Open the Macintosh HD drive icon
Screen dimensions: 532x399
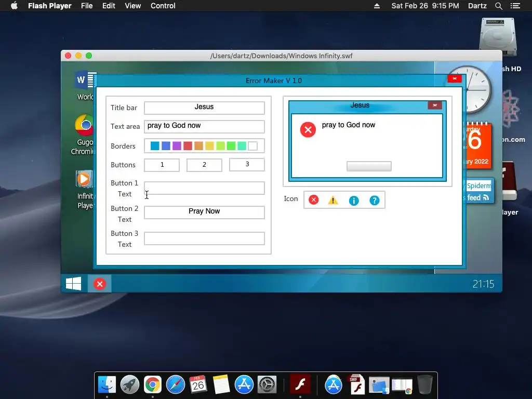click(x=498, y=37)
